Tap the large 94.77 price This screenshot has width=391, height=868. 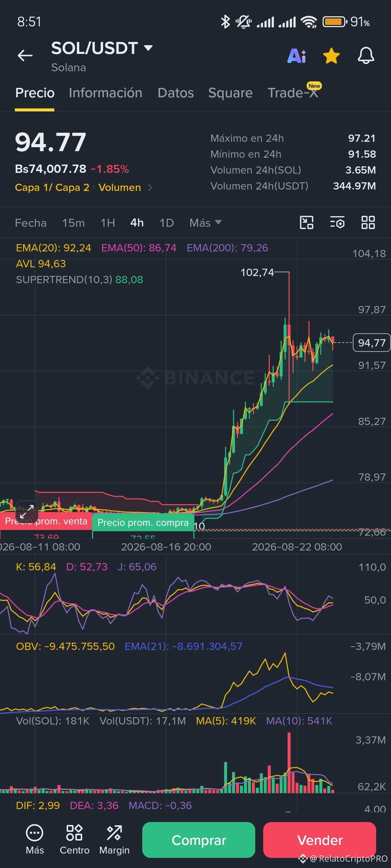(51, 142)
